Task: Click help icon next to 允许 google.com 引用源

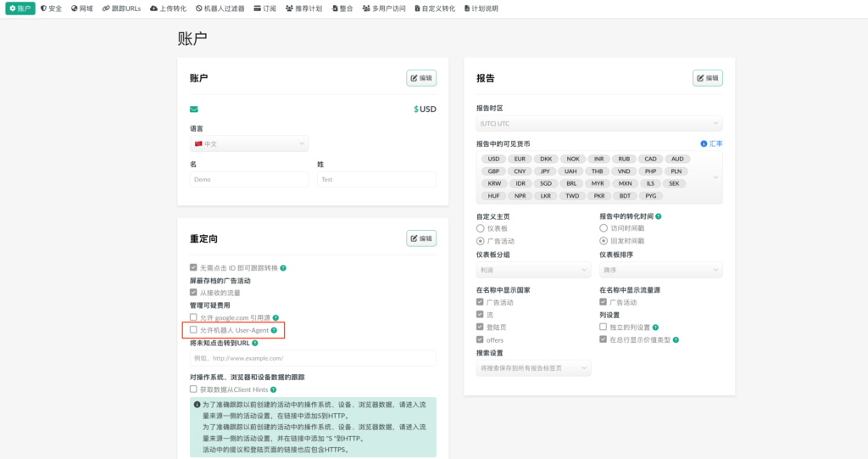Action: click(275, 317)
